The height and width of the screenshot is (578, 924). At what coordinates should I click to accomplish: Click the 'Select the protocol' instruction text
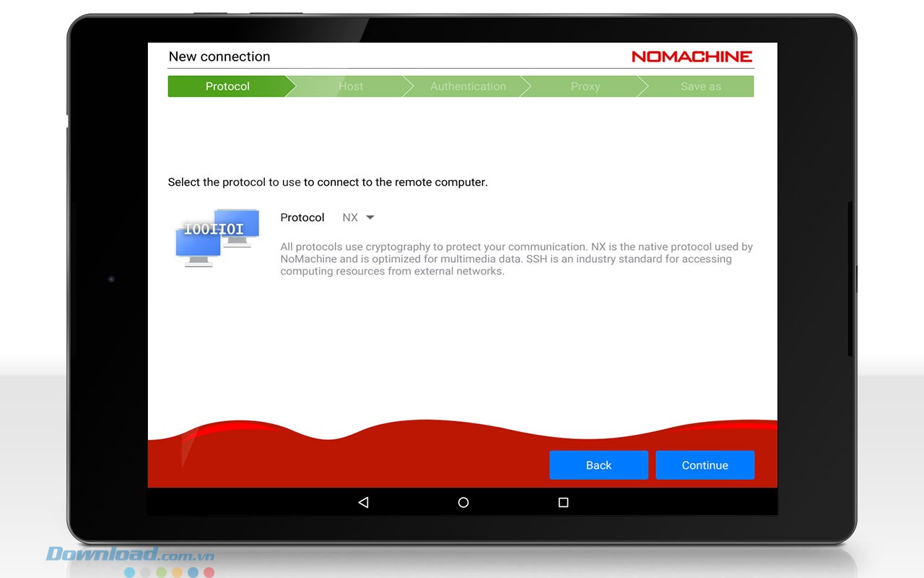pyautogui.click(x=328, y=182)
